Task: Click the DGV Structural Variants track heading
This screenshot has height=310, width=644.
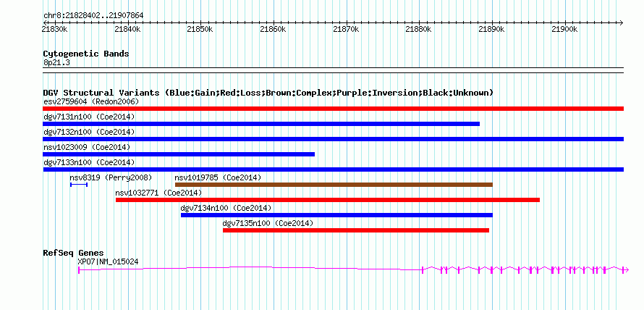Action: pyautogui.click(x=268, y=93)
